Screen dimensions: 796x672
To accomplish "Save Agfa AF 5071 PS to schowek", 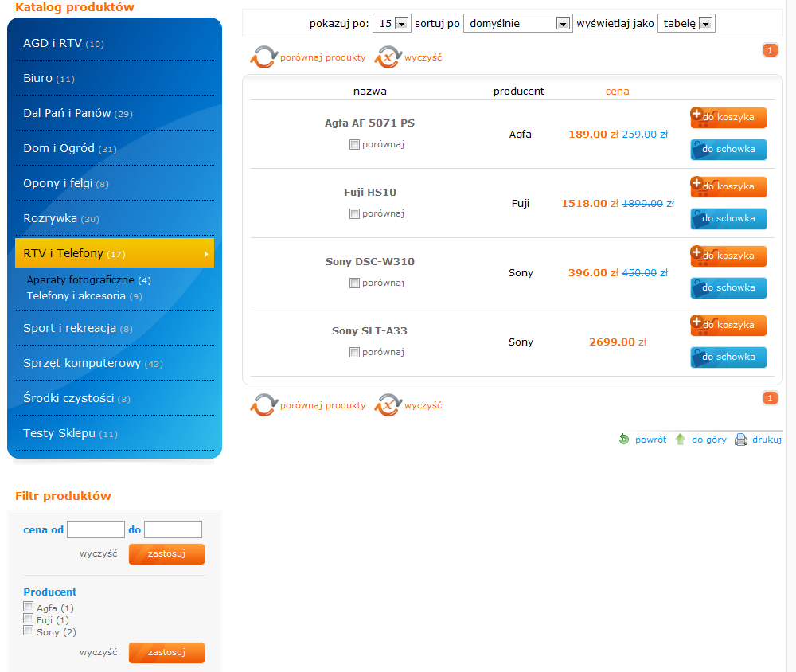I will (728, 150).
